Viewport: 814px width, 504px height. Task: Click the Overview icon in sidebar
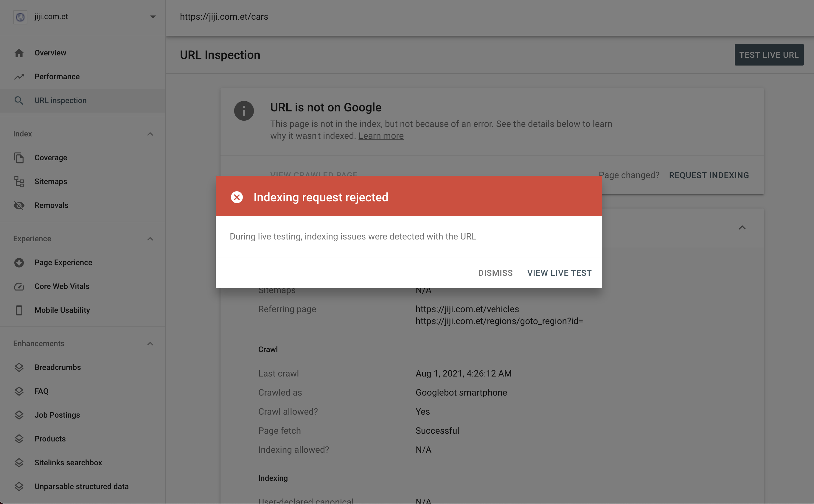tap(18, 52)
